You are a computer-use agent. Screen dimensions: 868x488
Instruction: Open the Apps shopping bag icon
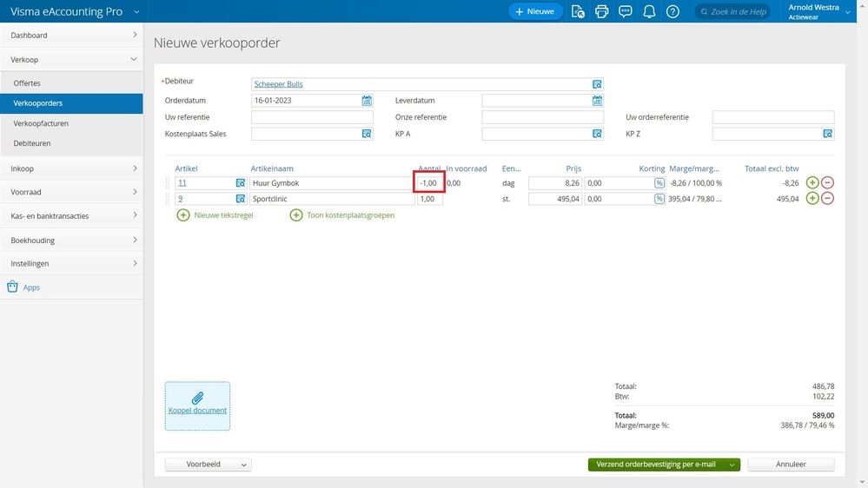[x=12, y=287]
